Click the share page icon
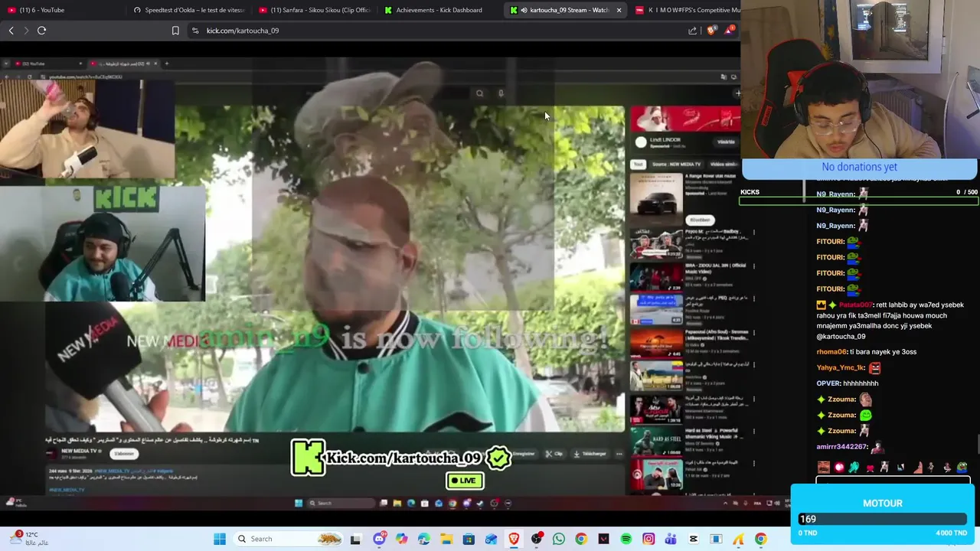980x551 pixels. coord(692,31)
